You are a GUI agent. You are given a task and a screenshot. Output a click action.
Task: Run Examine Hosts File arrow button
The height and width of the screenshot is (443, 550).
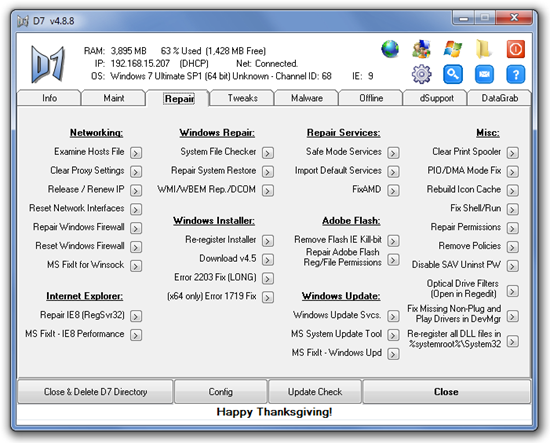click(136, 153)
